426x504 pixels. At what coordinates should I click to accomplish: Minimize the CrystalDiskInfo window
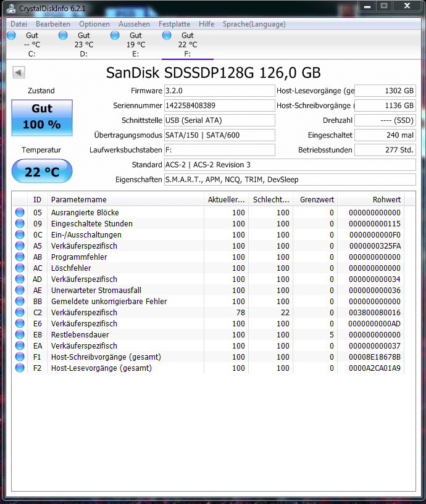[367, 6]
